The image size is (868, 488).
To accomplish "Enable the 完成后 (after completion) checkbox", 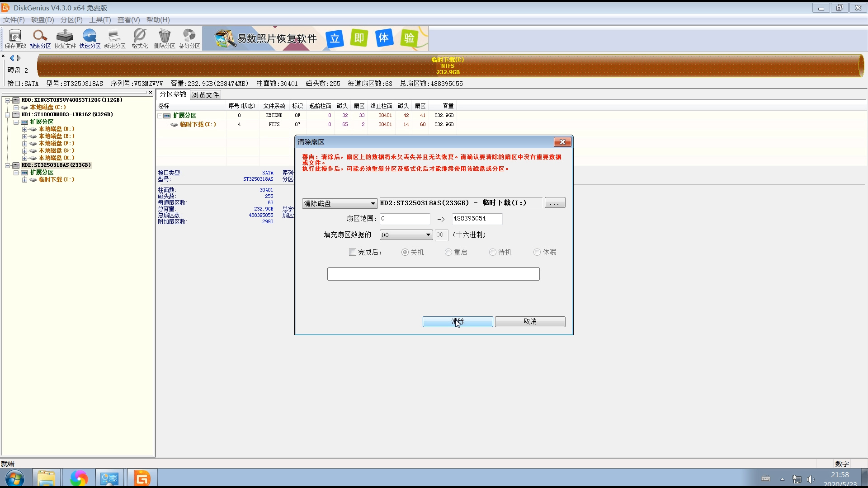I will (x=353, y=252).
